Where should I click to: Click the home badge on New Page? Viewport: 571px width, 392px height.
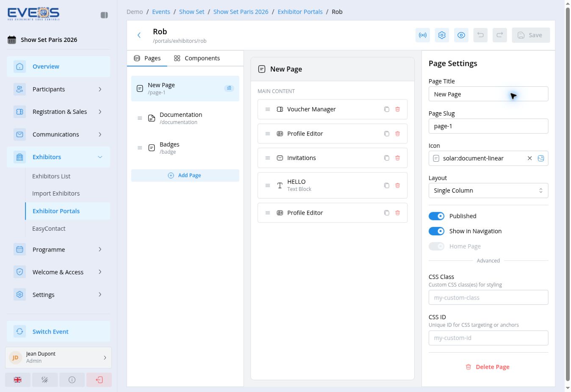[229, 88]
